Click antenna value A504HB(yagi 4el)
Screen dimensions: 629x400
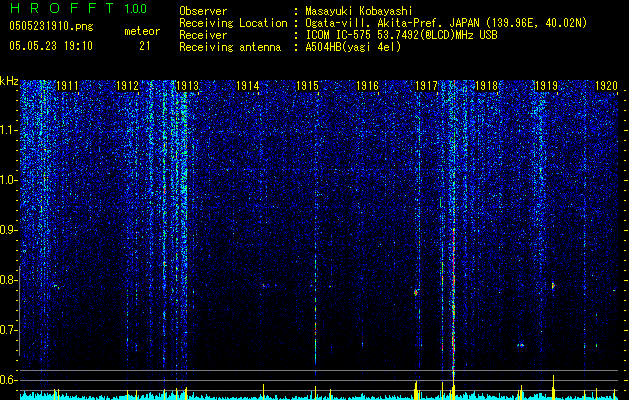click(x=353, y=47)
